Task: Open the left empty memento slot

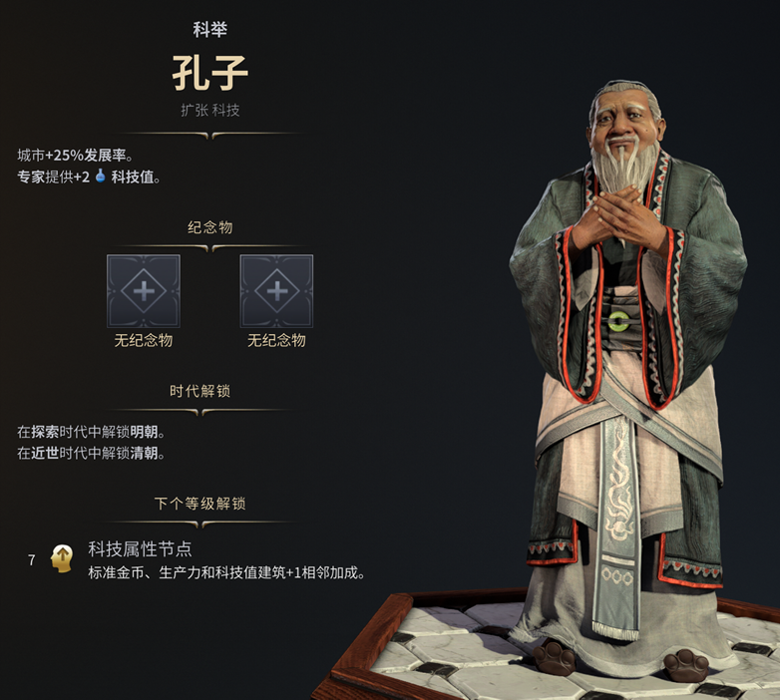Action: point(144,291)
